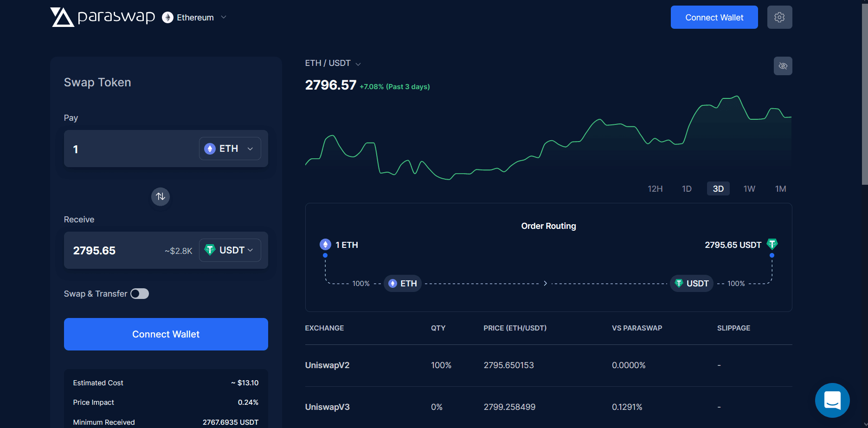Hide the price chart with eye icon
The image size is (868, 428).
click(783, 66)
